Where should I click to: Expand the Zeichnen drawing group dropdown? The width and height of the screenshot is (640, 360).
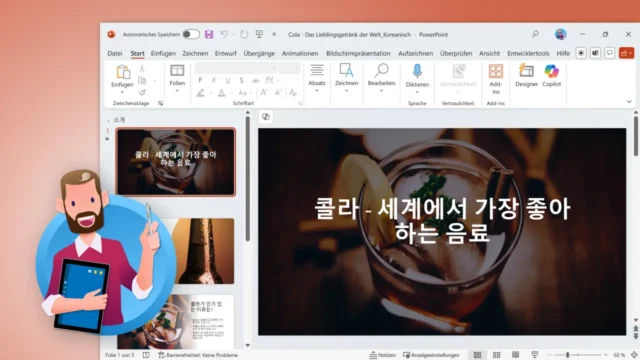coord(347,91)
